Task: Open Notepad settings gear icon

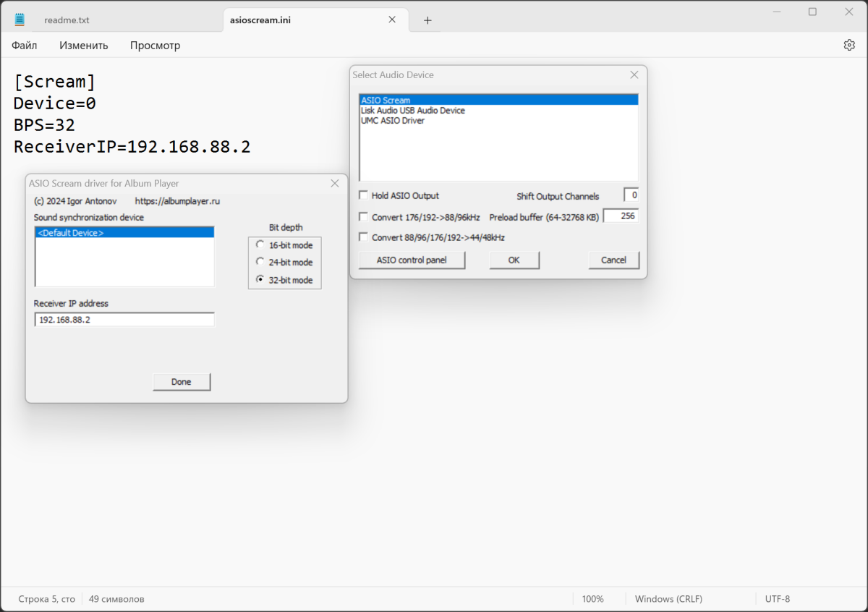Action: pyautogui.click(x=849, y=45)
